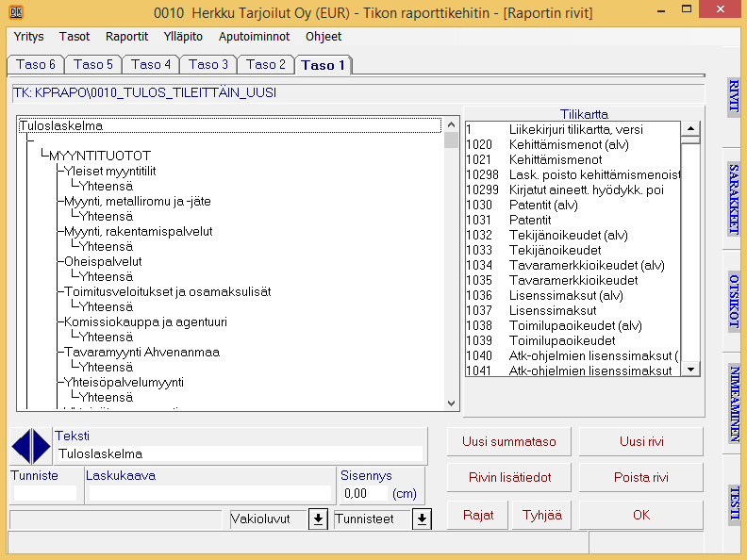The height and width of the screenshot is (560, 747).
Task: Click the Uusi rivi button
Action: tap(641, 441)
